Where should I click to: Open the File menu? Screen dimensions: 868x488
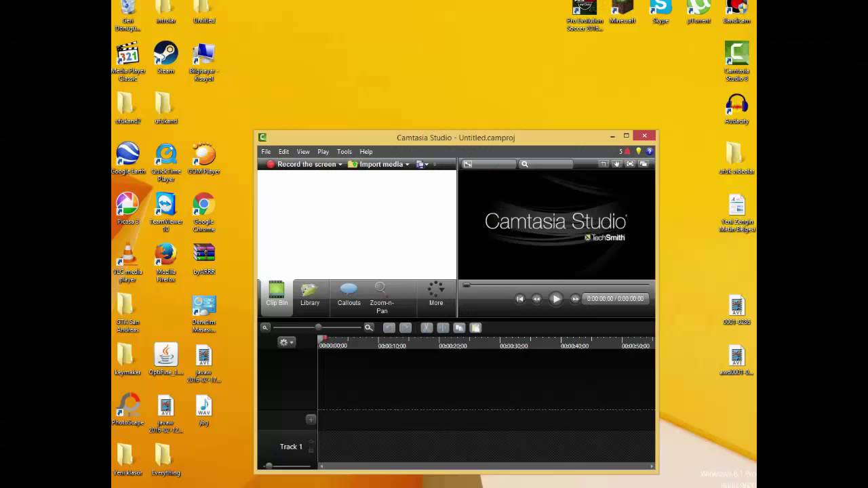[266, 152]
